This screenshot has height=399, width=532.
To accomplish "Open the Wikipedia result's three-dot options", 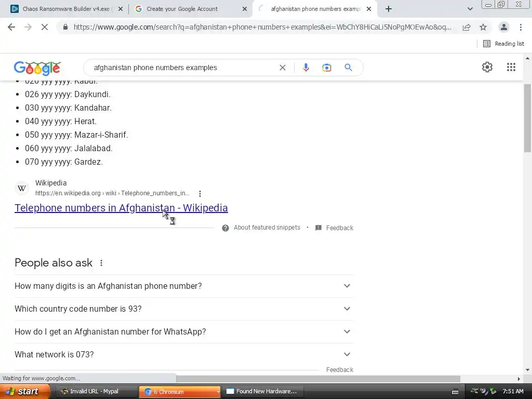I will 200,193.
